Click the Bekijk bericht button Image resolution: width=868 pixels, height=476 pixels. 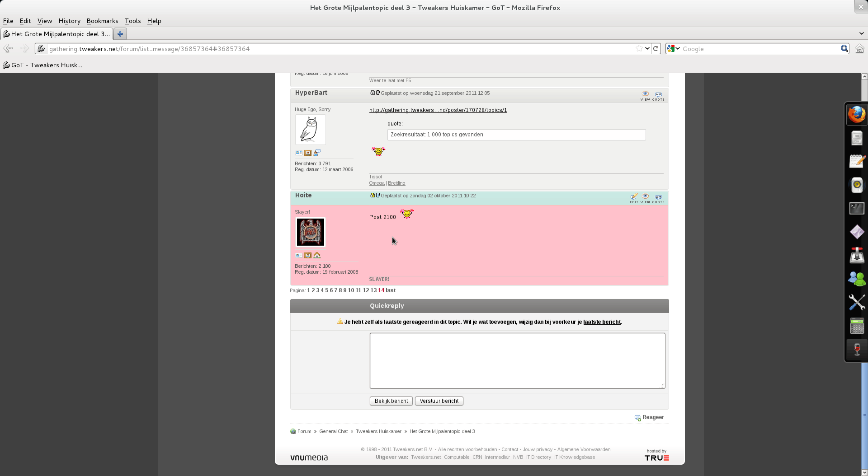point(391,401)
